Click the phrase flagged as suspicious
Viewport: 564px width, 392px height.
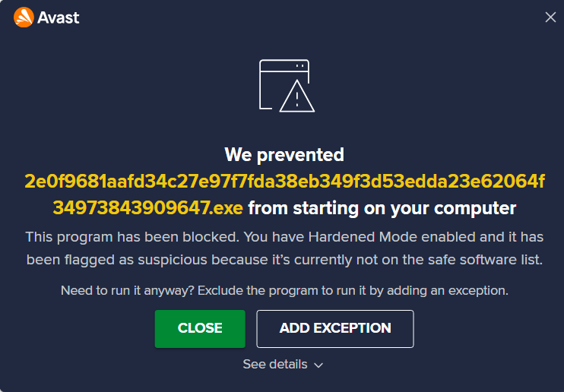tap(135, 260)
